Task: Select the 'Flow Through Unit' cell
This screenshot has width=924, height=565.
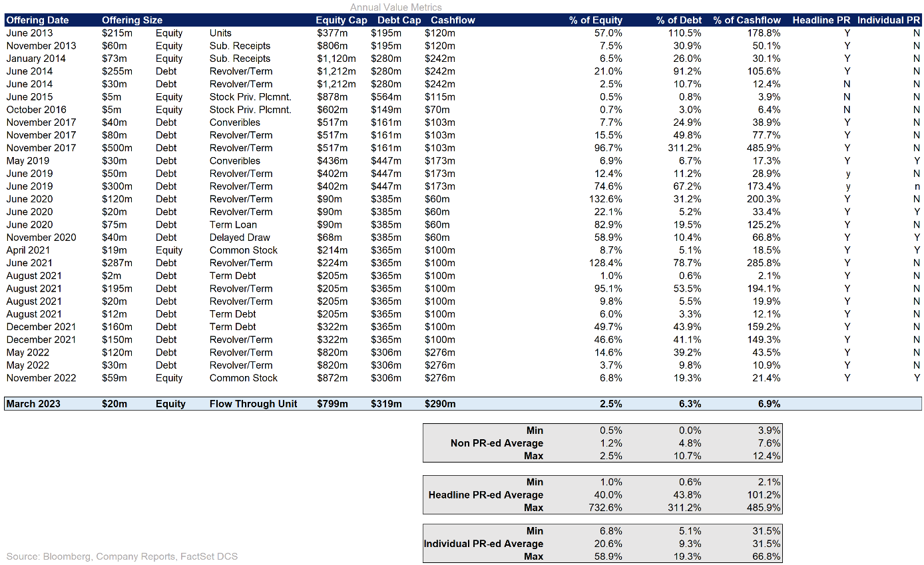Action: tap(253, 404)
